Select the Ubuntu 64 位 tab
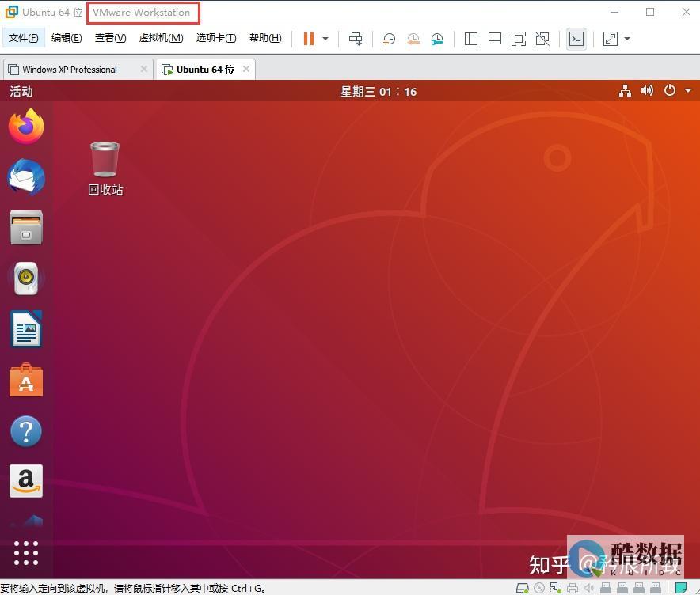700x595 pixels. 205,70
